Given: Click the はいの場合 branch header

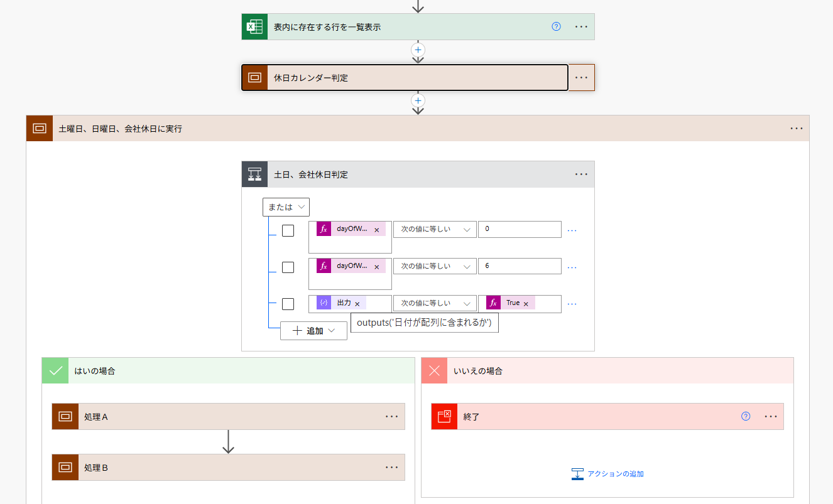Looking at the screenshot, I should 229,370.
